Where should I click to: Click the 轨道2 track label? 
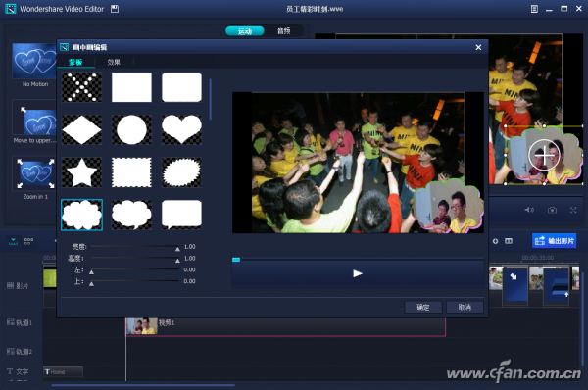coord(20,352)
